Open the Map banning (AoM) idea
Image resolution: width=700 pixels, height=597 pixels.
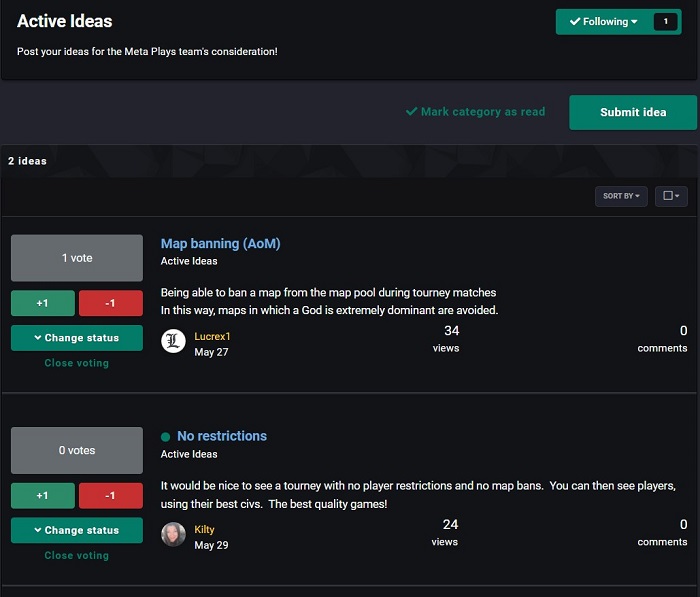[220, 243]
